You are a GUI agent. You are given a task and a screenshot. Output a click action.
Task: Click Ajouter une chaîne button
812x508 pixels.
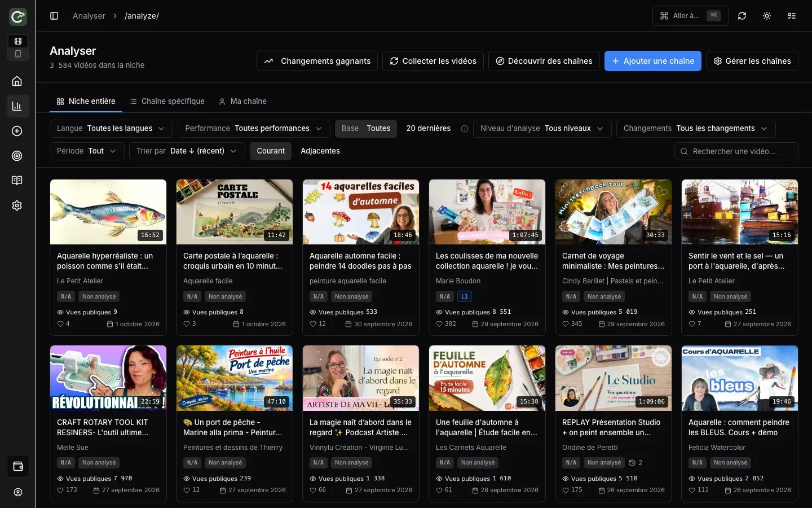click(653, 61)
